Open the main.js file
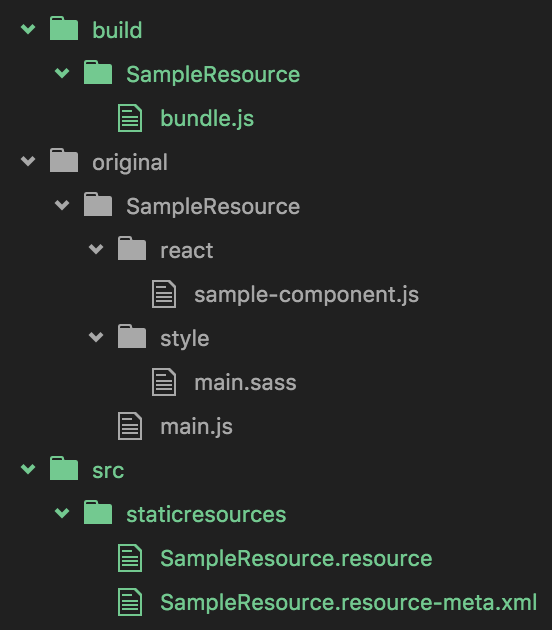This screenshot has height=630, width=552. point(196,427)
